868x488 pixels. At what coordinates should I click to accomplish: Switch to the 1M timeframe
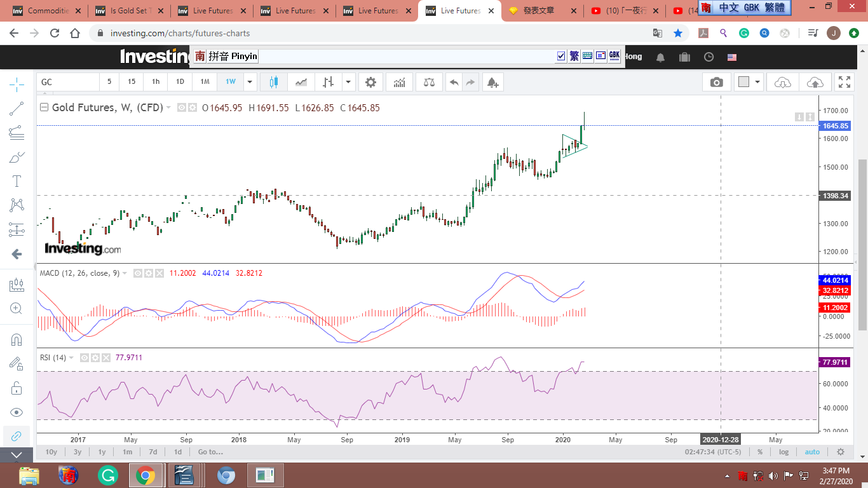pos(205,82)
